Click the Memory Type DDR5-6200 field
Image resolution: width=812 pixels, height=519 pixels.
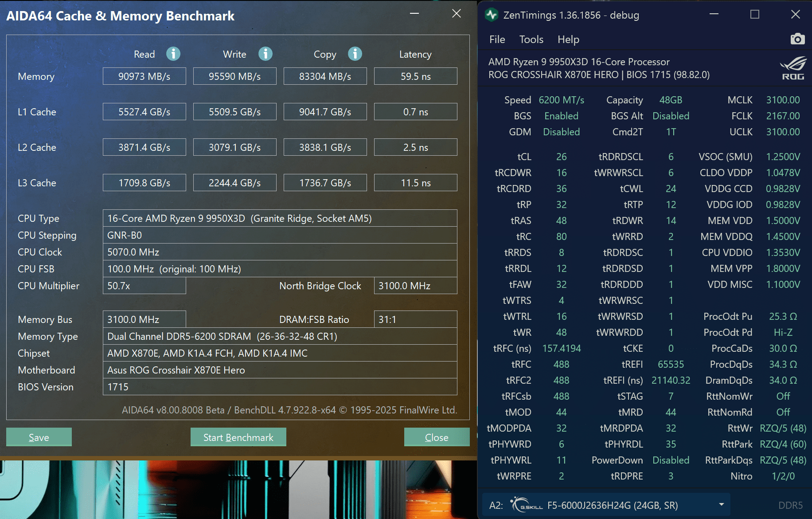(280, 336)
